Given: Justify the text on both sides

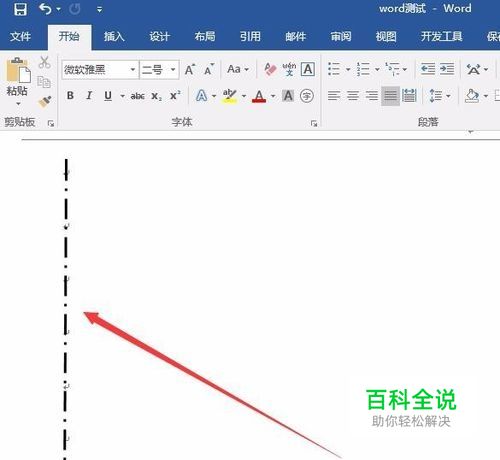Looking at the screenshot, I should click(x=390, y=96).
